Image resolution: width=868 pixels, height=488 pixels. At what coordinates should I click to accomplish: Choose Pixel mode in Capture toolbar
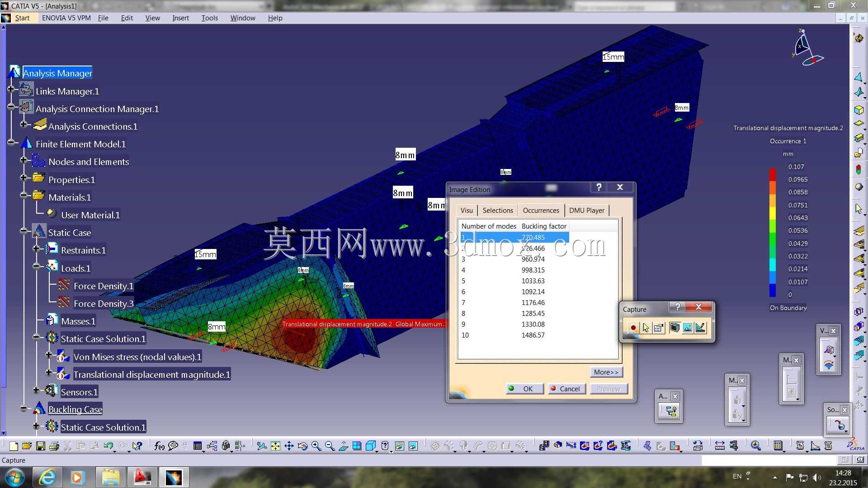[x=687, y=328]
